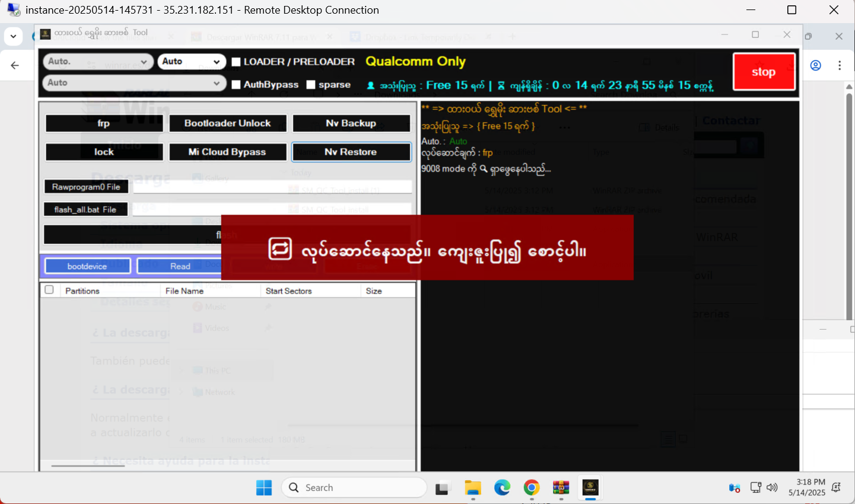Click the flash_all.bat path input field
This screenshot has width=855, height=504.
click(x=272, y=209)
